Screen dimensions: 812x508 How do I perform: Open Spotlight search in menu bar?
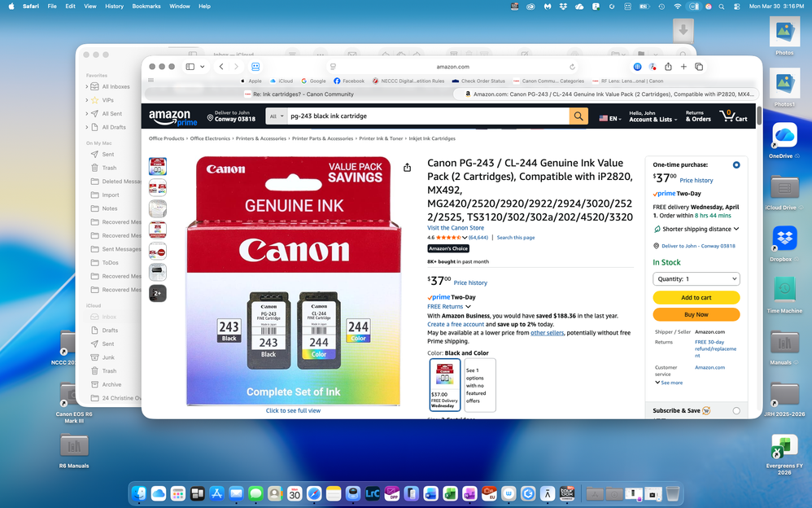click(722, 7)
